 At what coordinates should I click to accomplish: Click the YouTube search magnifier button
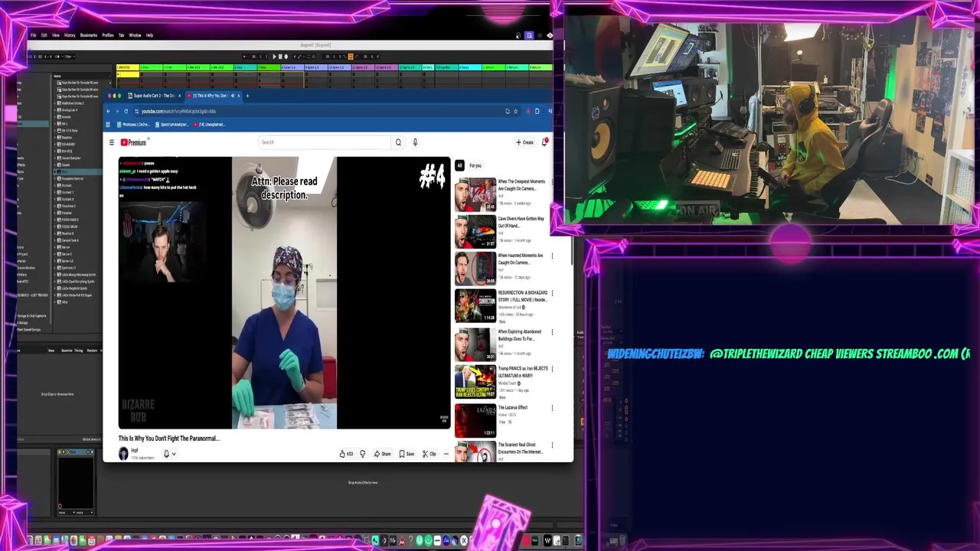[398, 142]
